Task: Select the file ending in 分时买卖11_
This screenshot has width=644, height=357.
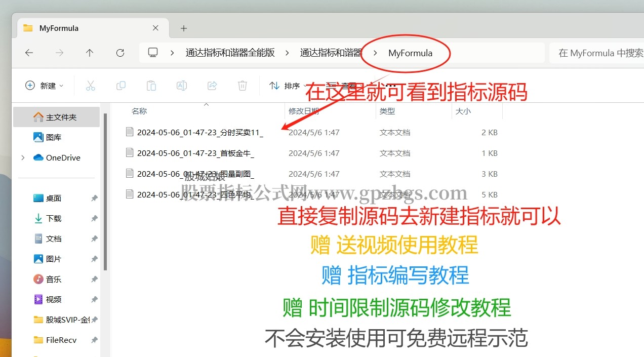Action: 199,132
